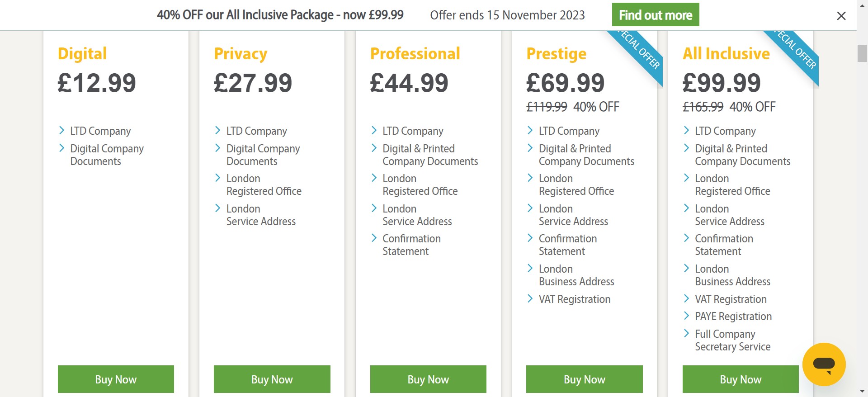Buy the Digital package now
The width and height of the screenshot is (868, 397).
116,379
